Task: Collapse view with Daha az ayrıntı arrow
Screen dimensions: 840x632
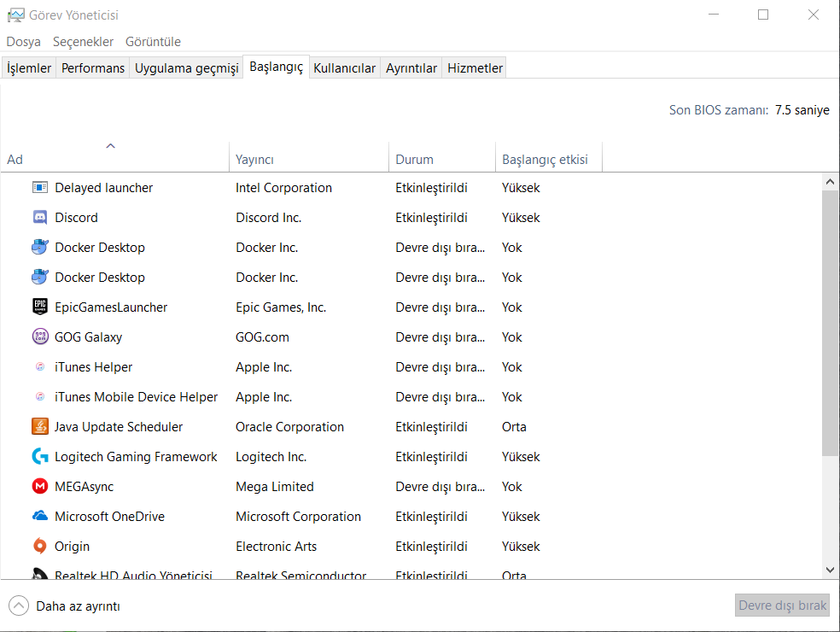Action: point(19,606)
